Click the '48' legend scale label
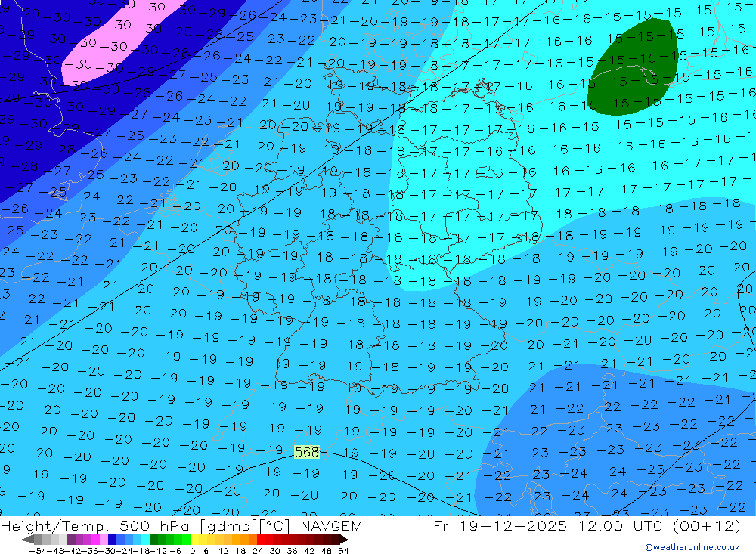 (327, 551)
